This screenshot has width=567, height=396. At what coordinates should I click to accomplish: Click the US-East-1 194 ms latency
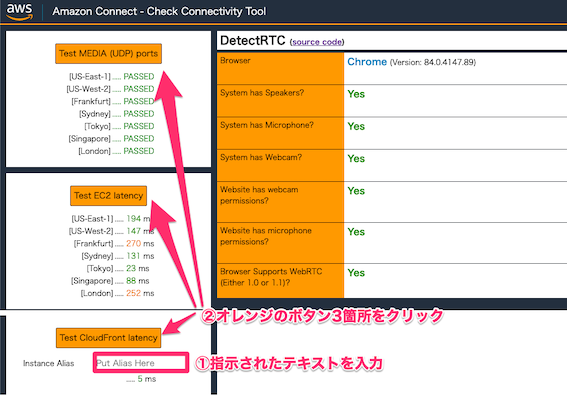tap(111, 218)
